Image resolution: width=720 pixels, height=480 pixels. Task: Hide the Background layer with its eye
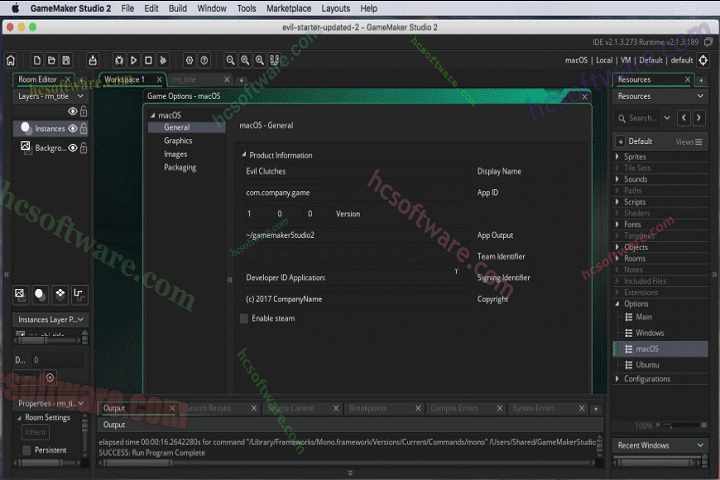(x=73, y=148)
